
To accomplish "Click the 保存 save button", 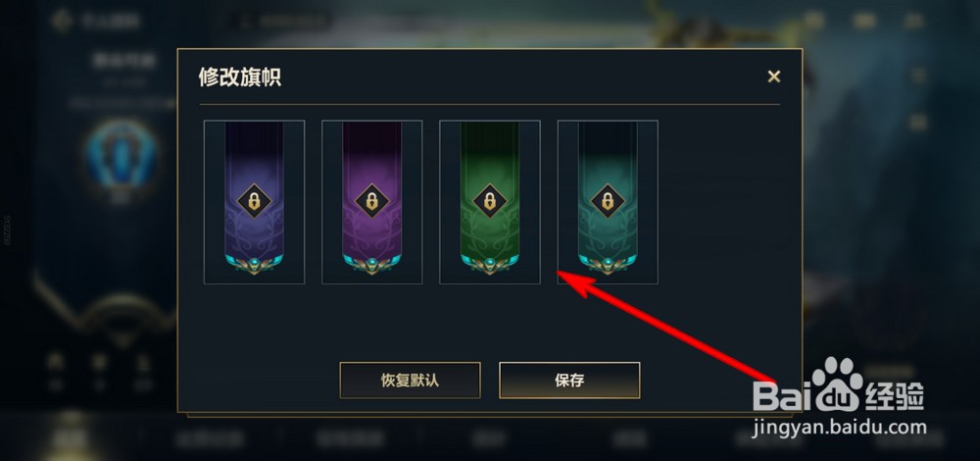I will (x=569, y=381).
